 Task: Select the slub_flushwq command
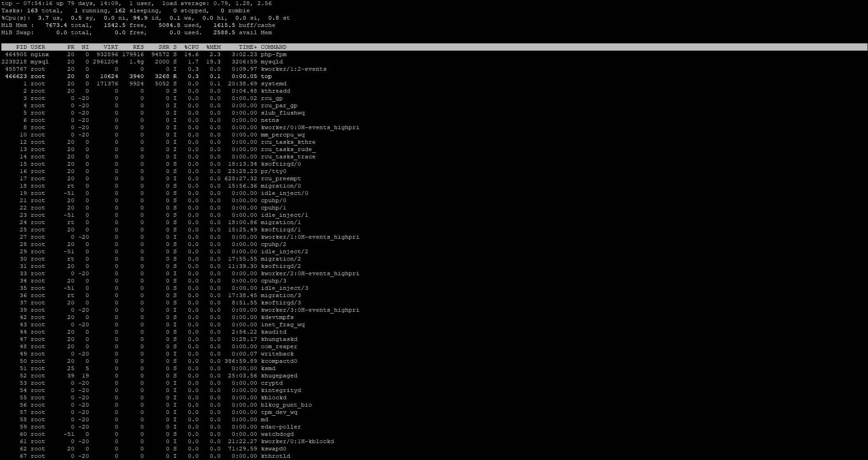[283, 113]
